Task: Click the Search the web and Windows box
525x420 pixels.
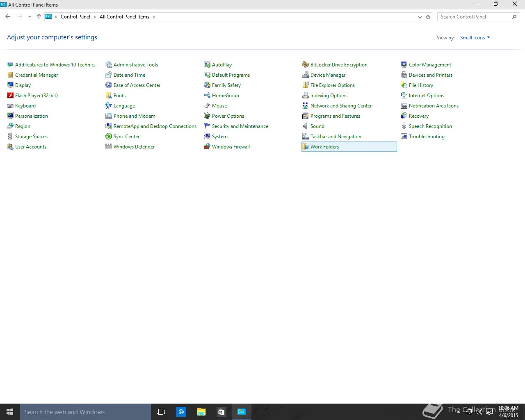Action: tap(85, 412)
